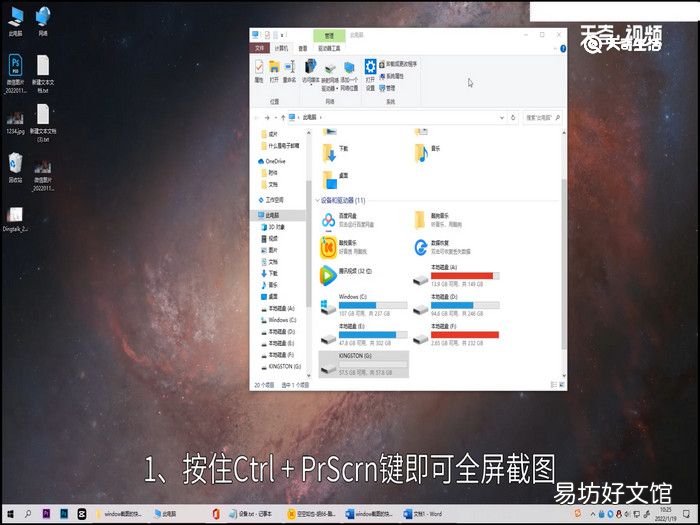Open Office icon in taskbar
Screen dimensions: 700x525
(x=216, y=514)
